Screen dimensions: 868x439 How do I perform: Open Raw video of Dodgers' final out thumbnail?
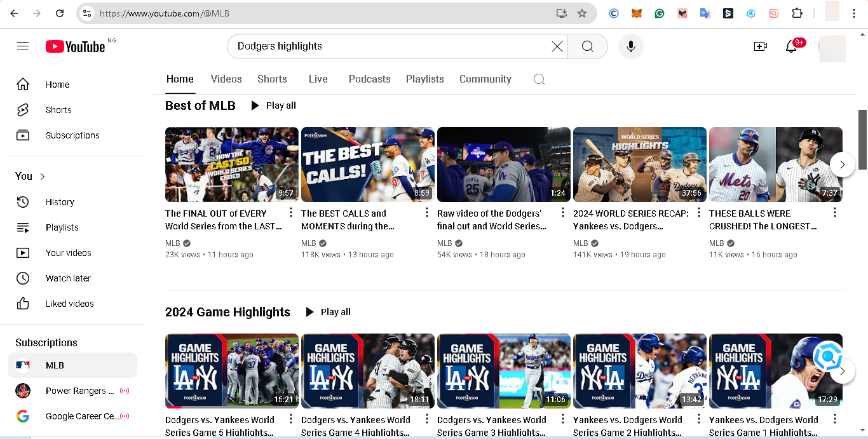(504, 165)
